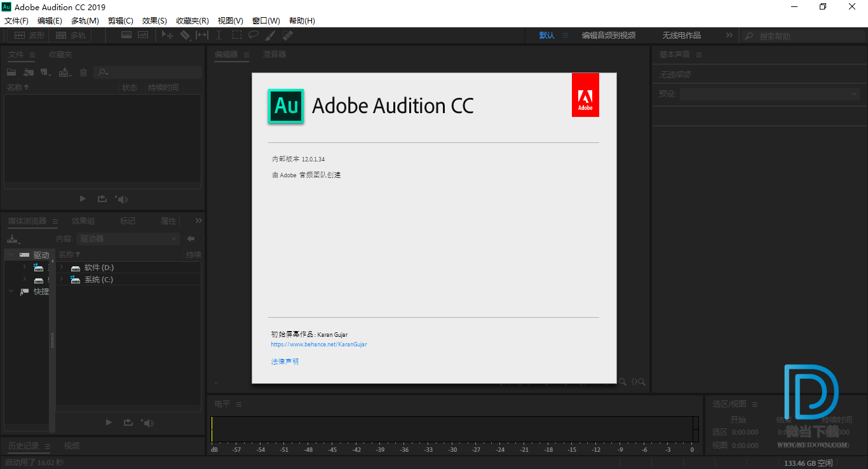Screen dimensions: 868x469
Task: Switch to the 效果组 tab
Action: (x=83, y=221)
